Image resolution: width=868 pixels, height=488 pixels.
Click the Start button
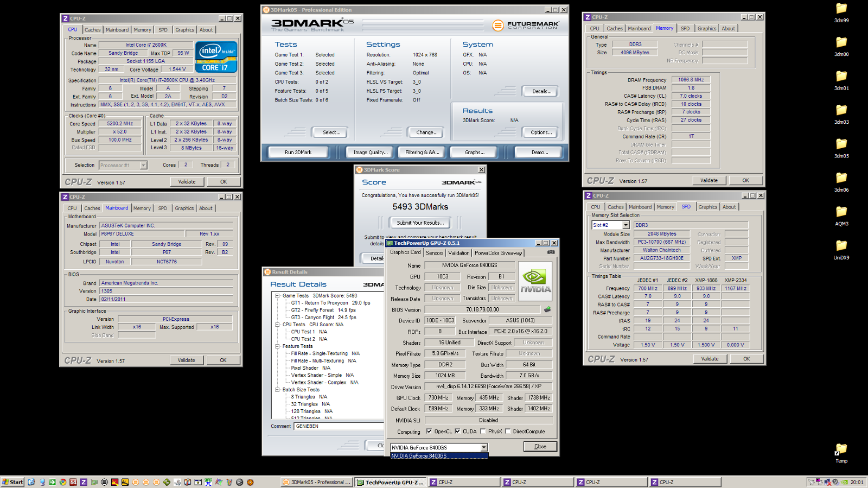tap(12, 482)
